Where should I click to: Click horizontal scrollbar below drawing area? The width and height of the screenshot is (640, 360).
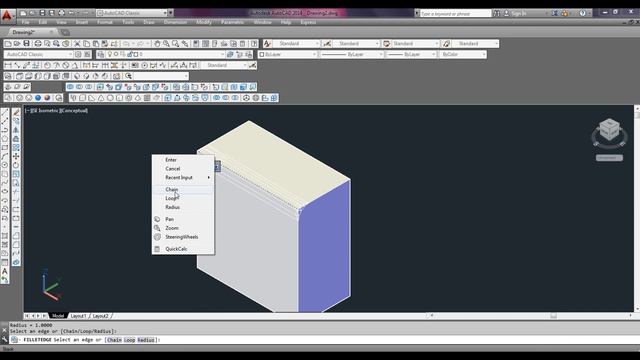point(531,316)
